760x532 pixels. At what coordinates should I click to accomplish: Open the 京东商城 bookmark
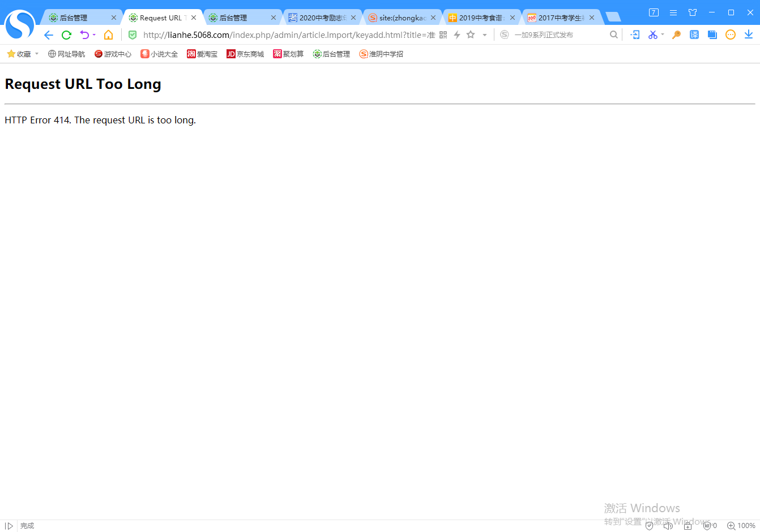(x=245, y=54)
